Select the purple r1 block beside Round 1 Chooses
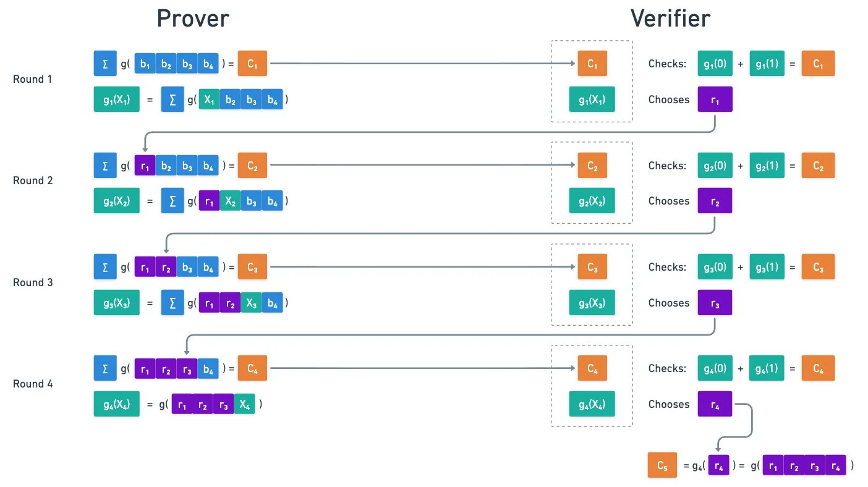Image resolution: width=868 pixels, height=487 pixels. (715, 100)
